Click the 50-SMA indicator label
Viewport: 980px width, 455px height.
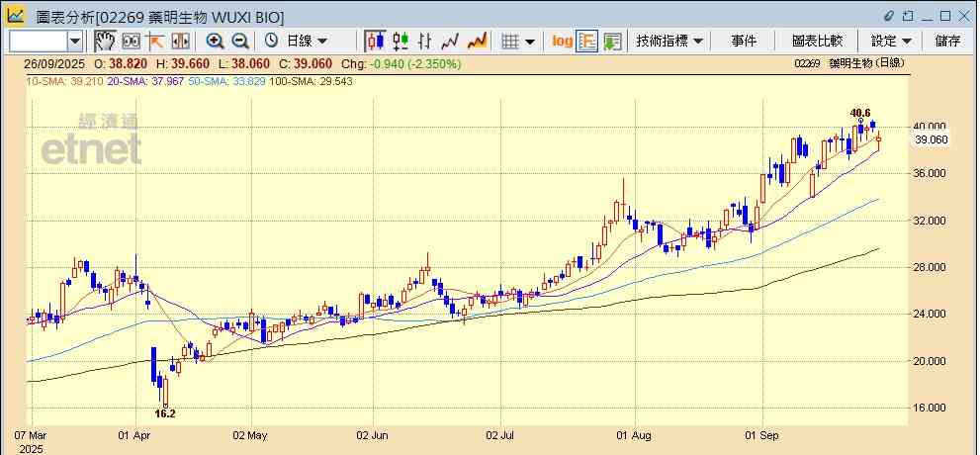[x=226, y=81]
